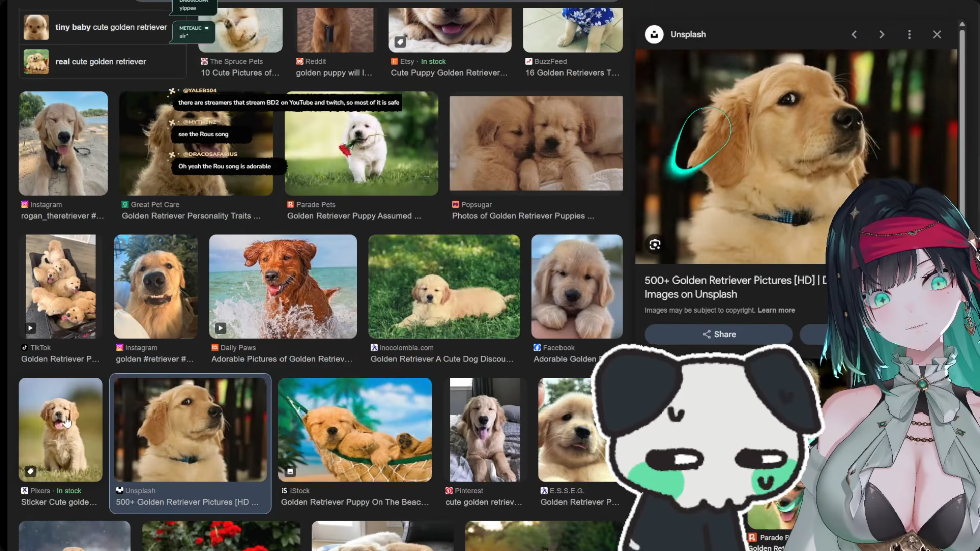The image size is (980, 551).
Task: Click product tag icon on Etsy puppy image
Action: [x=400, y=42]
